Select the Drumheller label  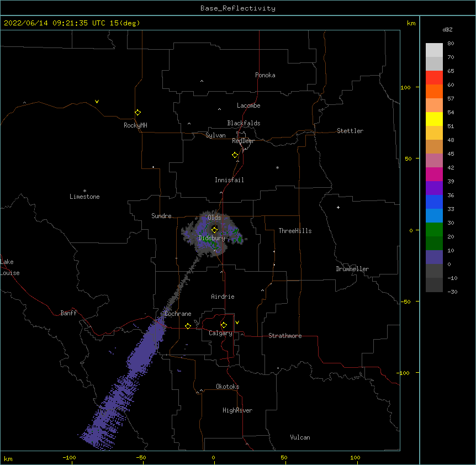[352, 269]
